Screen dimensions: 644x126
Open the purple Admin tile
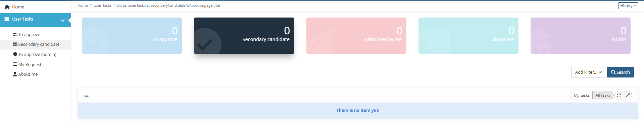pyautogui.click(x=580, y=36)
